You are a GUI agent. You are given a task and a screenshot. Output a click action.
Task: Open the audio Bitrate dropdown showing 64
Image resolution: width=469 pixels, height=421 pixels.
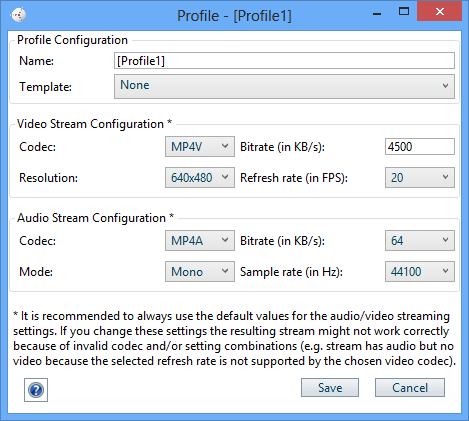(x=420, y=240)
